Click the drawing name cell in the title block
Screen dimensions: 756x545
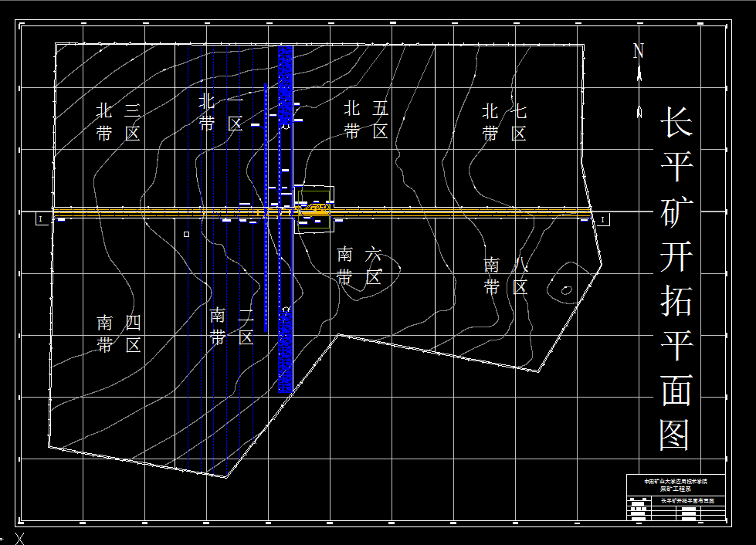688,500
